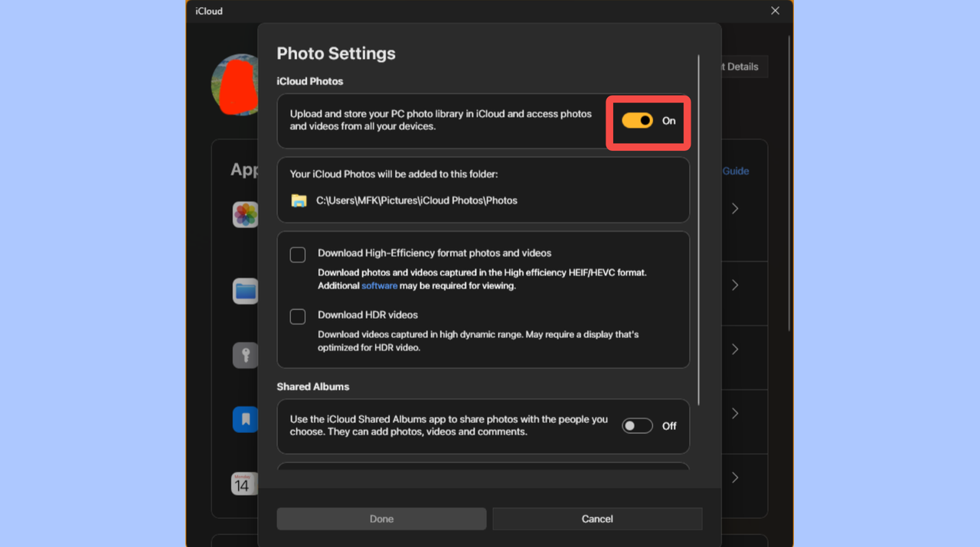
Task: Click the Photos app icon in iCloud window
Action: coord(245,215)
